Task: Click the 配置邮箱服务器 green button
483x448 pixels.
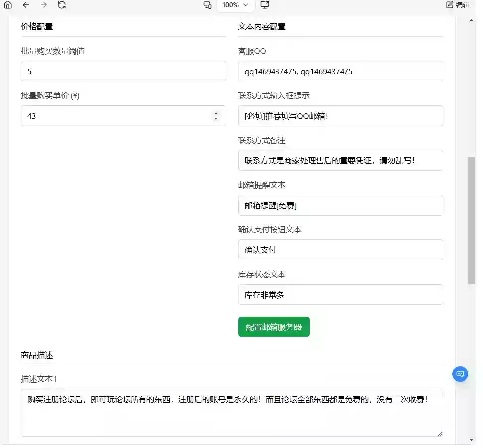Action: [x=274, y=327]
